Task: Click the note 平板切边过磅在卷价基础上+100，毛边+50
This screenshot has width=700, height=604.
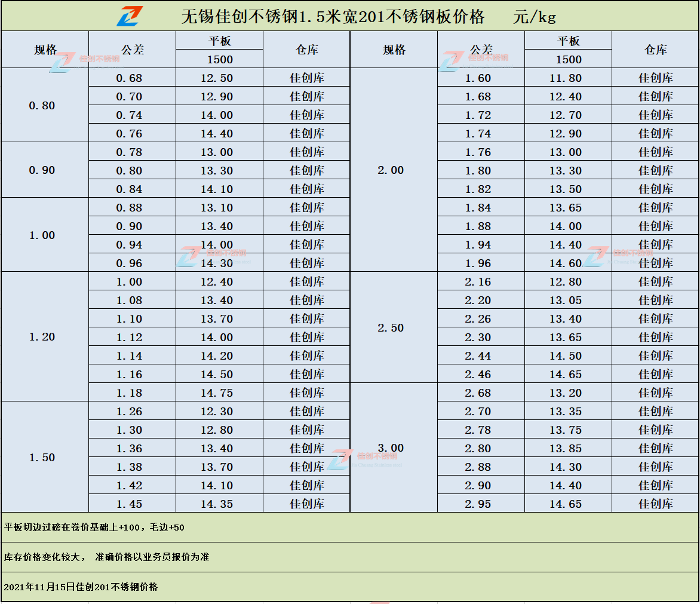Action: pyautogui.click(x=94, y=528)
